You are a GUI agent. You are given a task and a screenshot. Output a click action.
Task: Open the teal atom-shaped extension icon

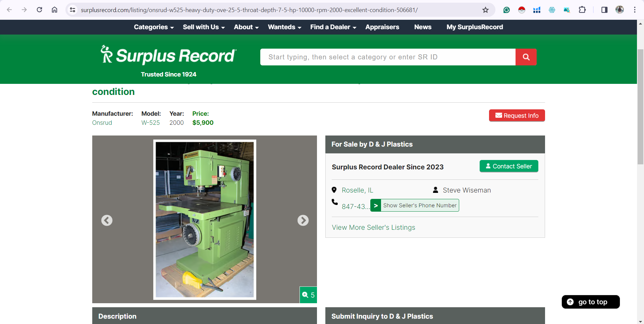click(552, 10)
